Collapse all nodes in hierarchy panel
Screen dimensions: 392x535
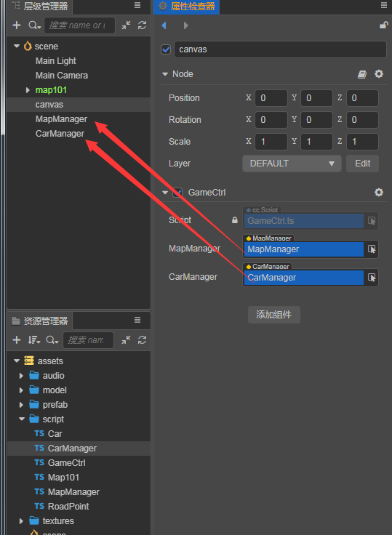pos(126,25)
